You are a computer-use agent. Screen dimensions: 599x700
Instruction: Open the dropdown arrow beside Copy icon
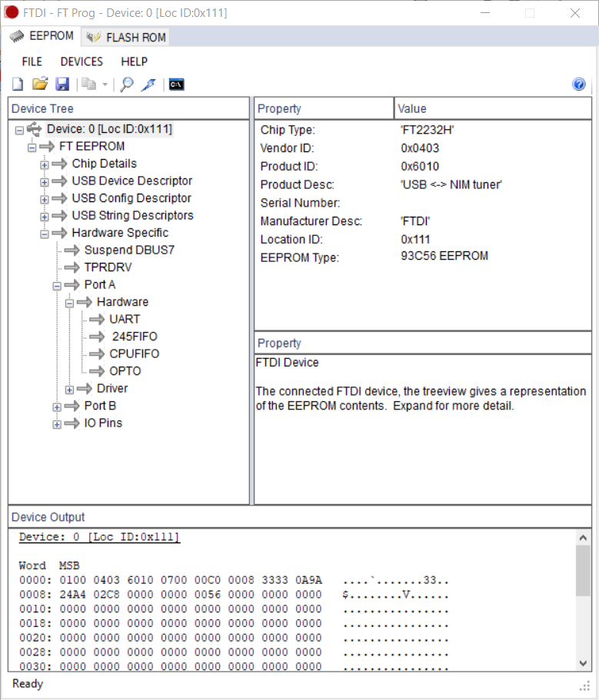tap(105, 84)
